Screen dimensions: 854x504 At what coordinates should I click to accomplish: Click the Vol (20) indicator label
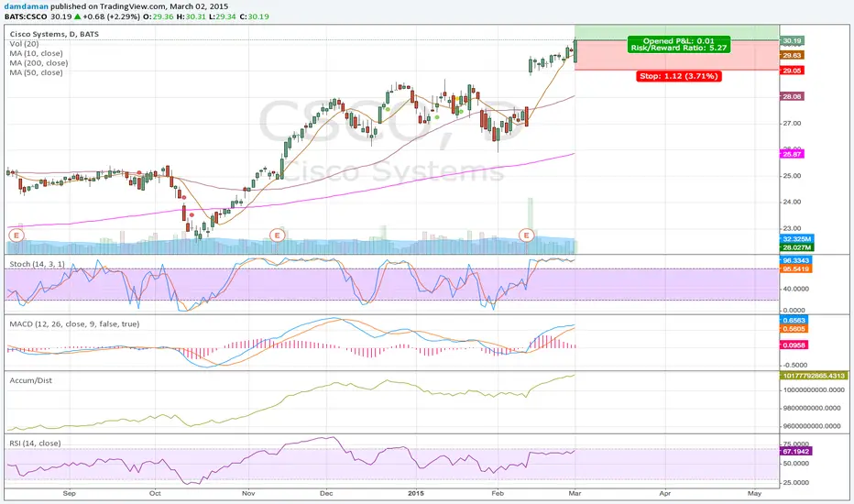tap(24, 44)
